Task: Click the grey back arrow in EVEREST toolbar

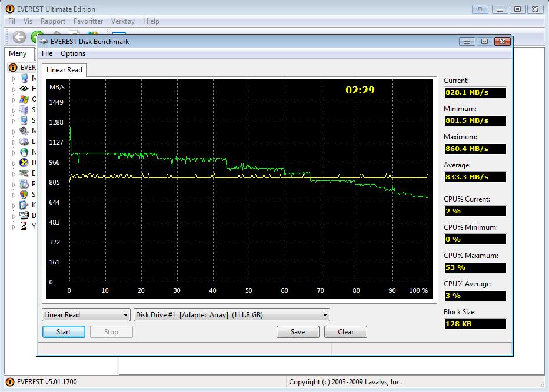Action: [19, 37]
